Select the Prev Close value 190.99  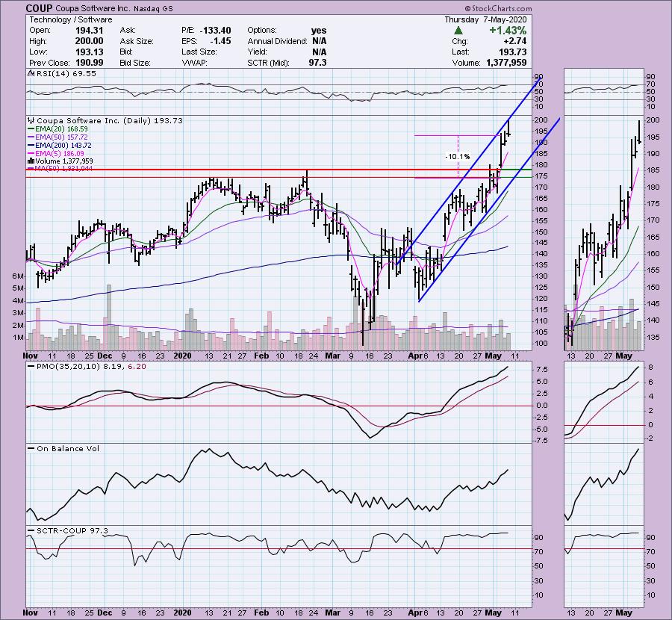[89, 63]
